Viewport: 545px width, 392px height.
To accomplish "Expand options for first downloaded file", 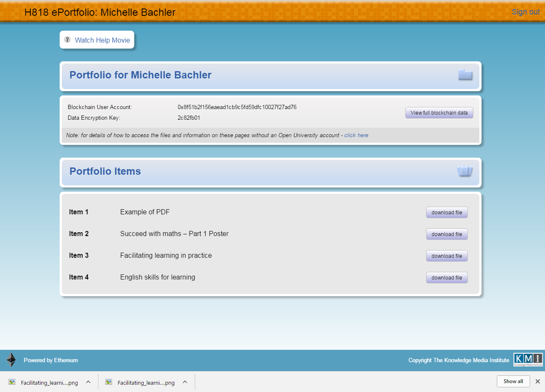I will [88, 382].
